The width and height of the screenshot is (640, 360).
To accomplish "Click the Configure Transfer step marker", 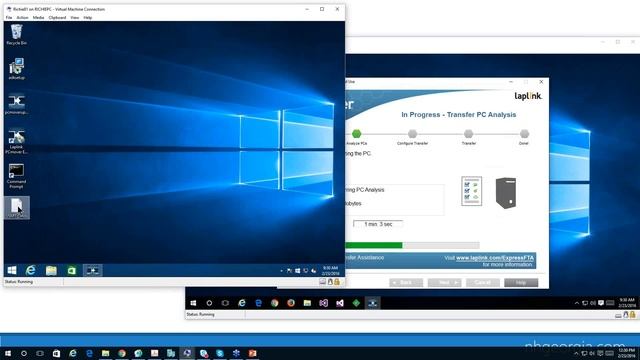I will 412,133.
